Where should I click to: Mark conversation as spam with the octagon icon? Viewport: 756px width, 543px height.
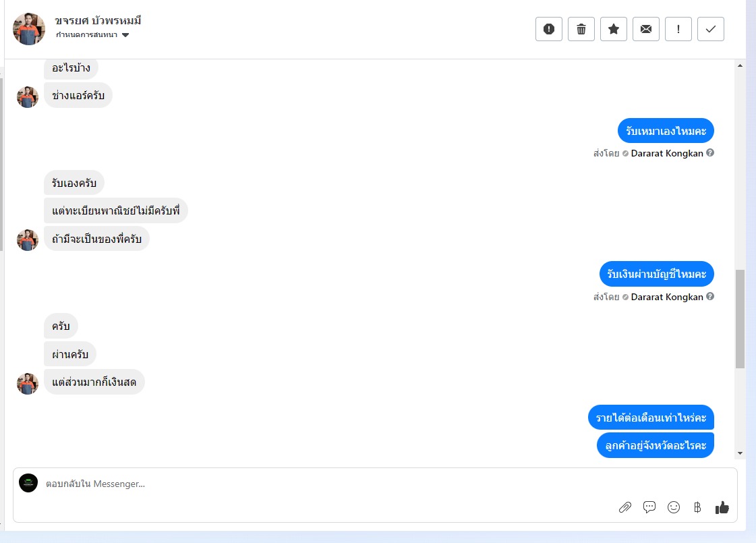(549, 29)
